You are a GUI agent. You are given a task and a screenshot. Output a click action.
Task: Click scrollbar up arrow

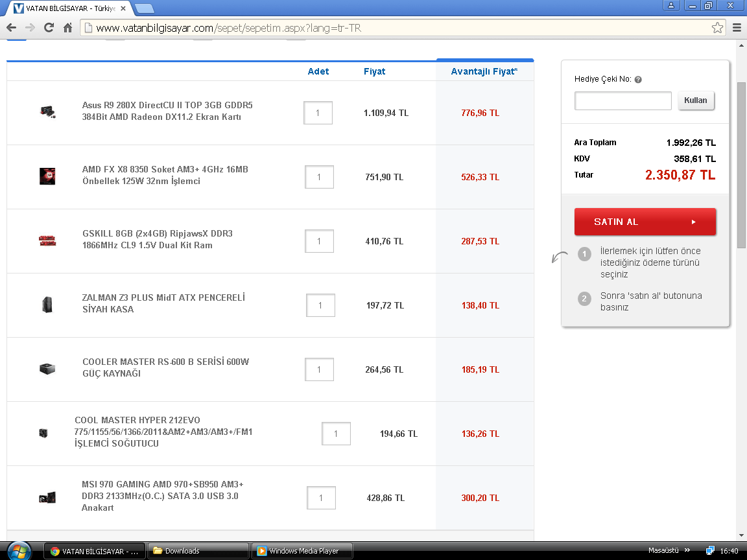point(741,46)
